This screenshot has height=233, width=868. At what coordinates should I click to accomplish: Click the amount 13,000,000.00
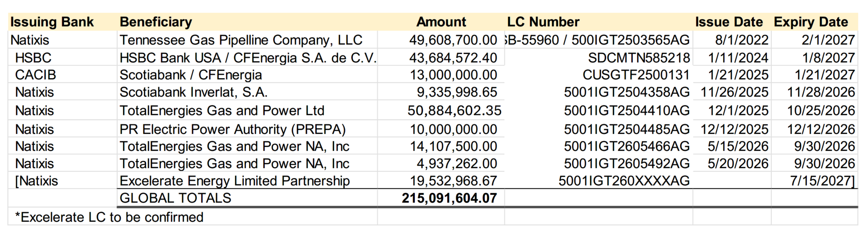[x=453, y=74]
